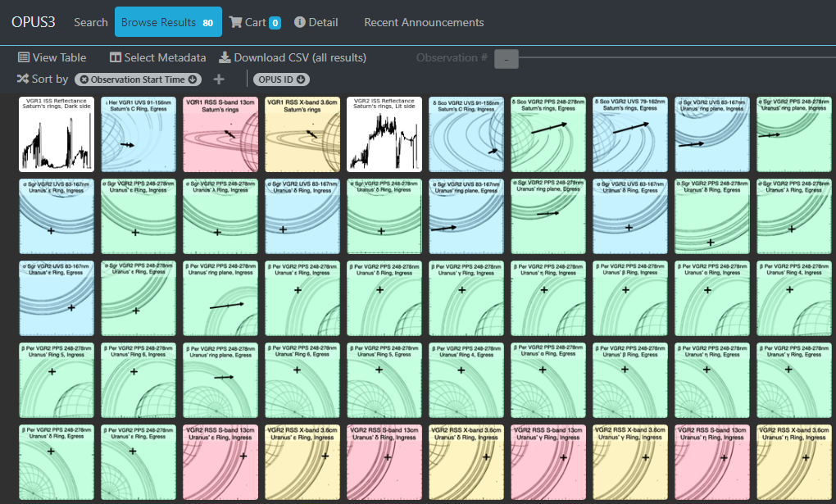
Task: Open the shopping Cart icon
Action: [235, 22]
